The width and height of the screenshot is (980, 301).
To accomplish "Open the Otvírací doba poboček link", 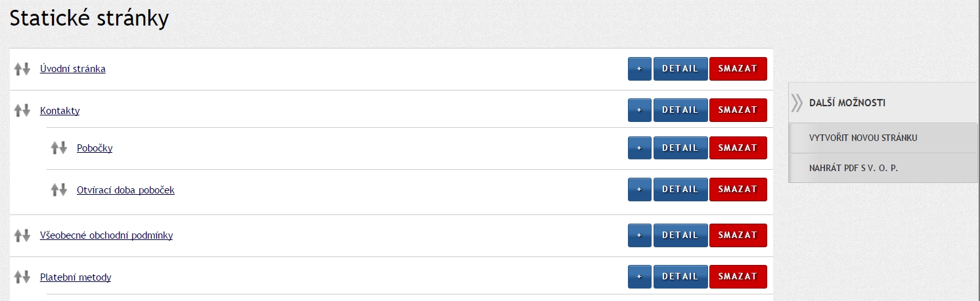I will coord(125,190).
